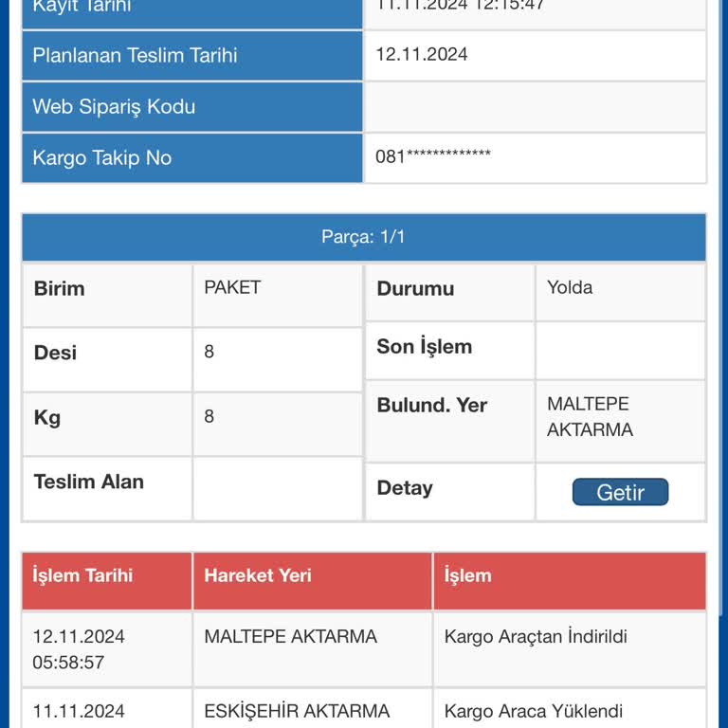Select Kargo Araca Yüklendi entry
This screenshot has height=728, width=728.
(533, 711)
